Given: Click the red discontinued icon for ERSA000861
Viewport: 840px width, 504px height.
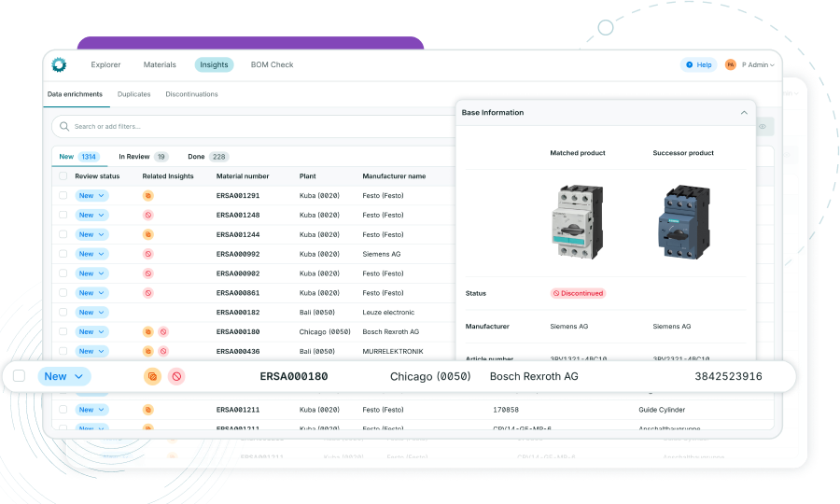Looking at the screenshot, I should 148,293.
